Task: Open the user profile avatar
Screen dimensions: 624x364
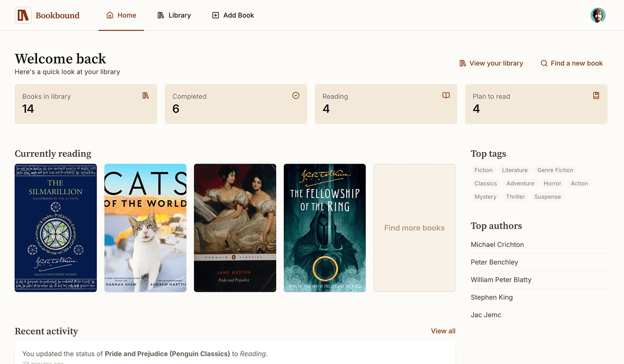Action: (598, 15)
